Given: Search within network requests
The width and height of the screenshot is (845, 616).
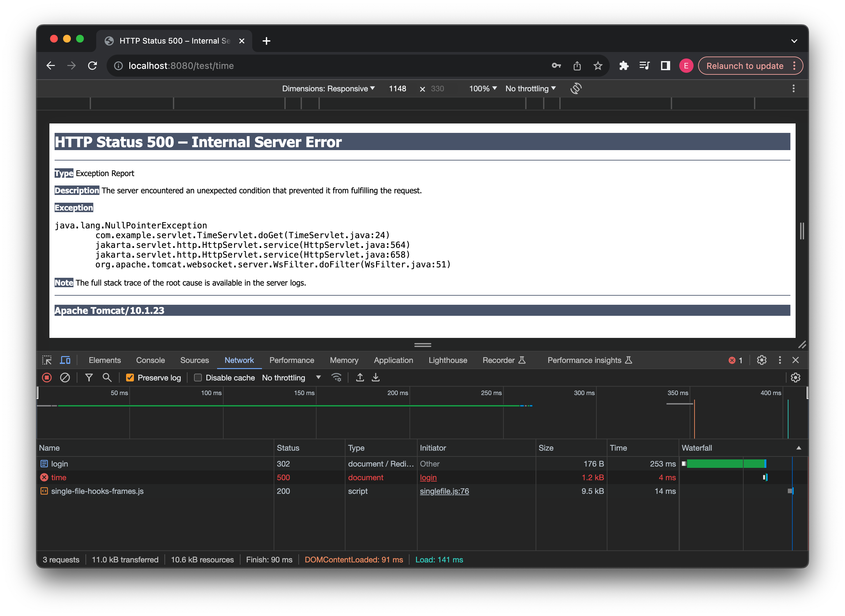Looking at the screenshot, I should (107, 377).
